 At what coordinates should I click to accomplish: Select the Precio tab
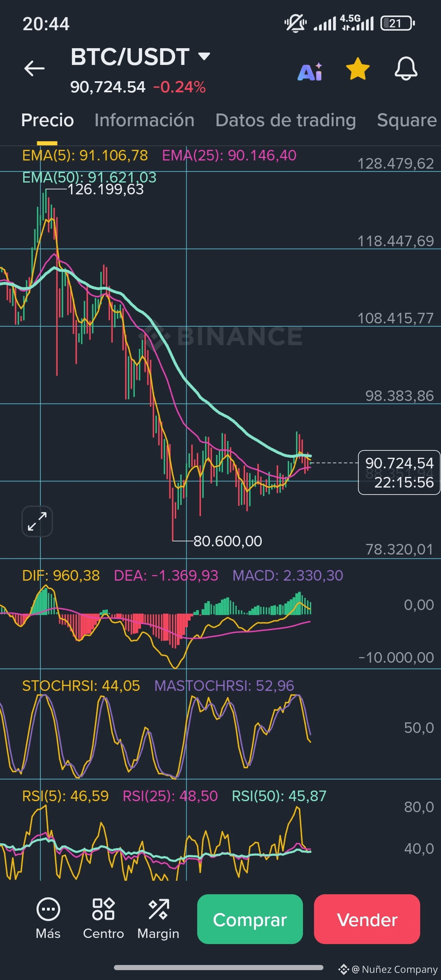(47, 120)
